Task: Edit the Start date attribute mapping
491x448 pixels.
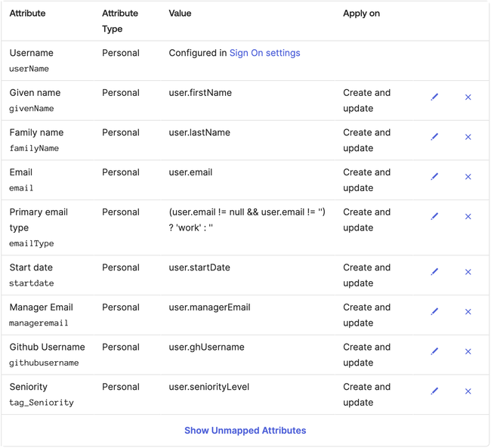Action: point(434,272)
